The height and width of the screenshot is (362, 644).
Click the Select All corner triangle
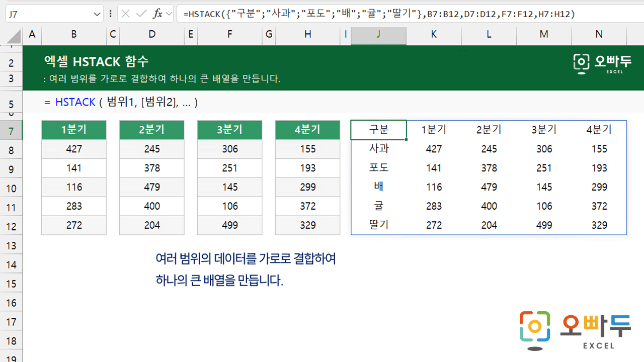pos(15,36)
